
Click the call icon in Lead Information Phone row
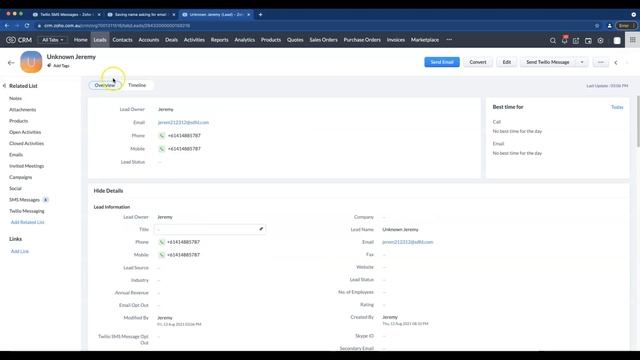pos(162,242)
